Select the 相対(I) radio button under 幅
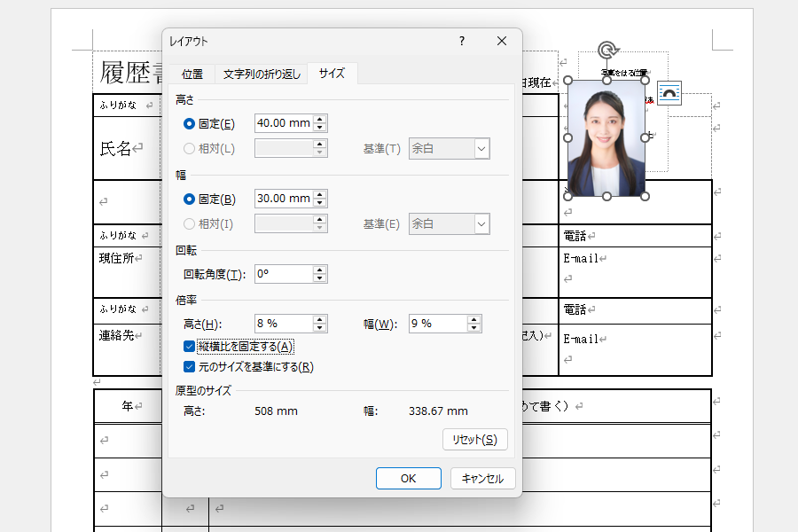This screenshot has height=532, width=798. coord(187,223)
